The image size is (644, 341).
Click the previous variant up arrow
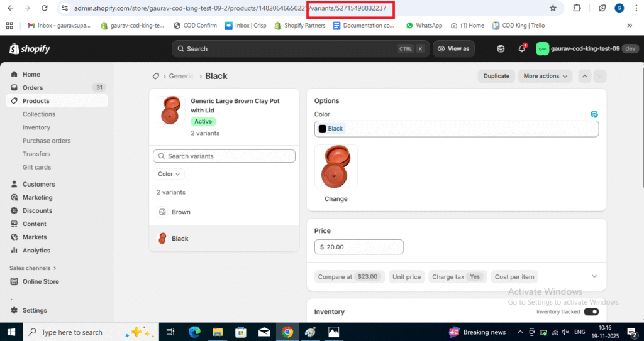585,76
